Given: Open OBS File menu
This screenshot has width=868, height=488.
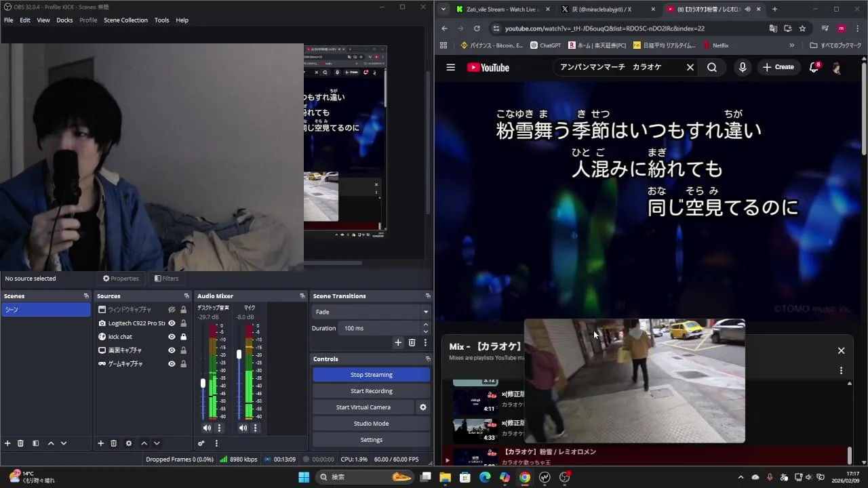Looking at the screenshot, I should point(9,20).
